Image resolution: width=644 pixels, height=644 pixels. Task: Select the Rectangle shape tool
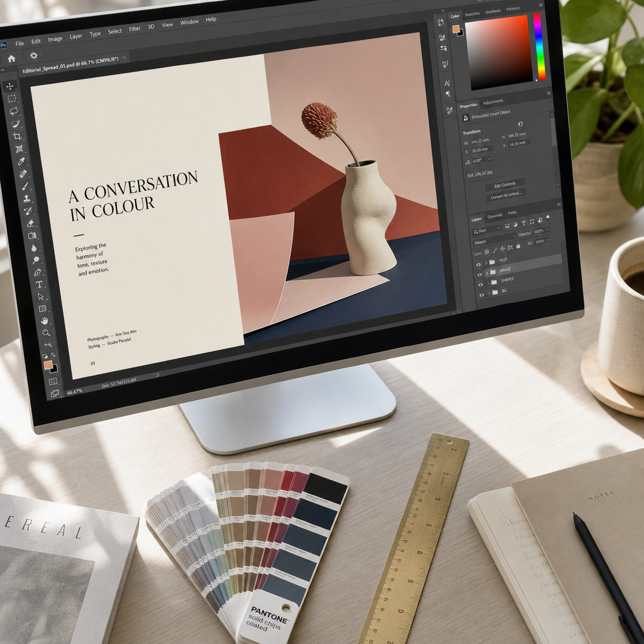(x=42, y=308)
